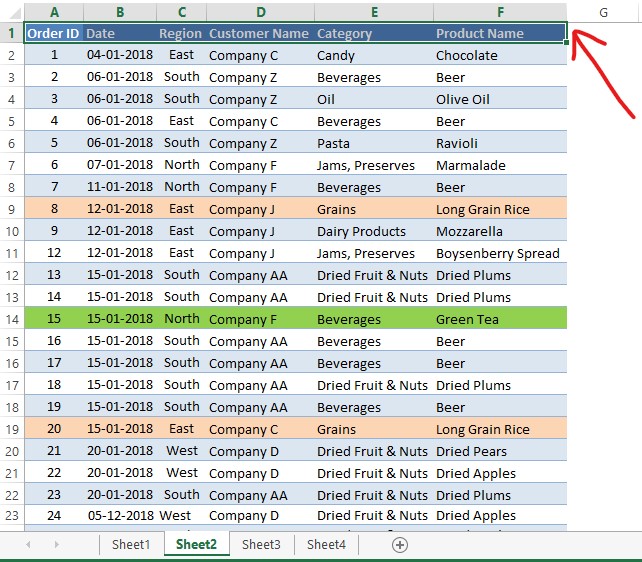642x562 pixels.
Task: Select the Boysenberry Spread cell
Action: [x=500, y=253]
